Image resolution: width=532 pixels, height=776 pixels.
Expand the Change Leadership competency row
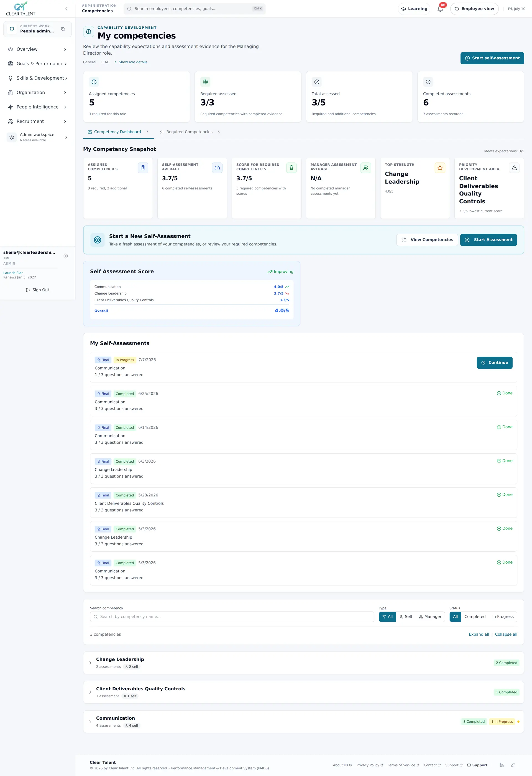303,663
